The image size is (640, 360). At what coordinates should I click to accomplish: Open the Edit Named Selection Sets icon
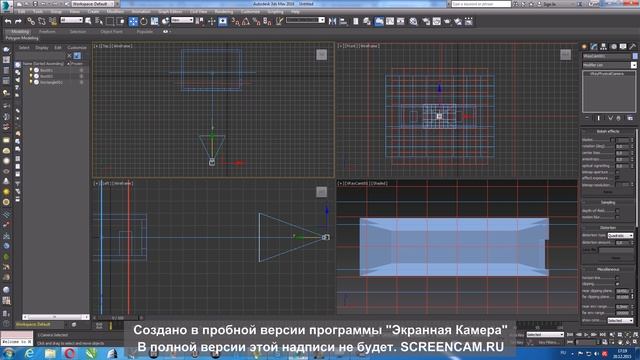click(x=279, y=21)
